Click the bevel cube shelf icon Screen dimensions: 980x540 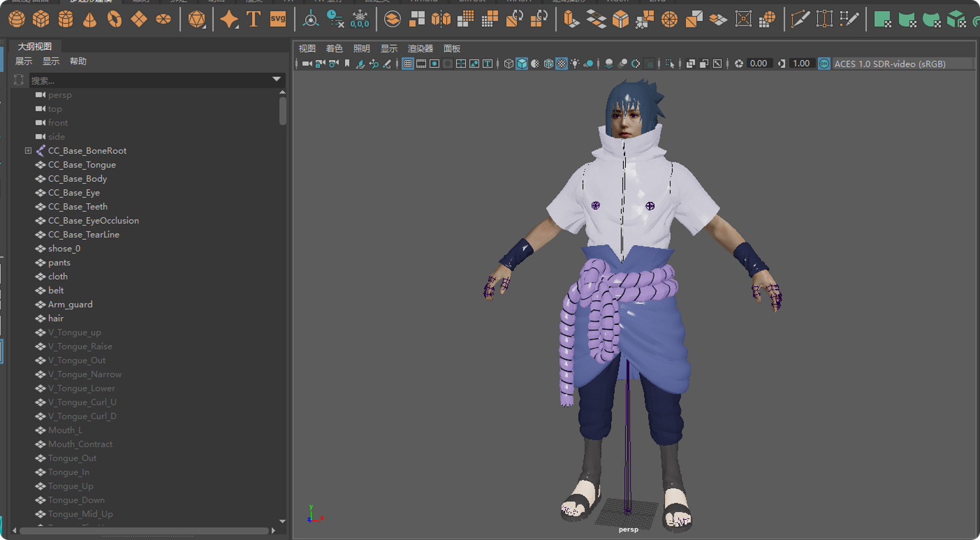(x=621, y=19)
